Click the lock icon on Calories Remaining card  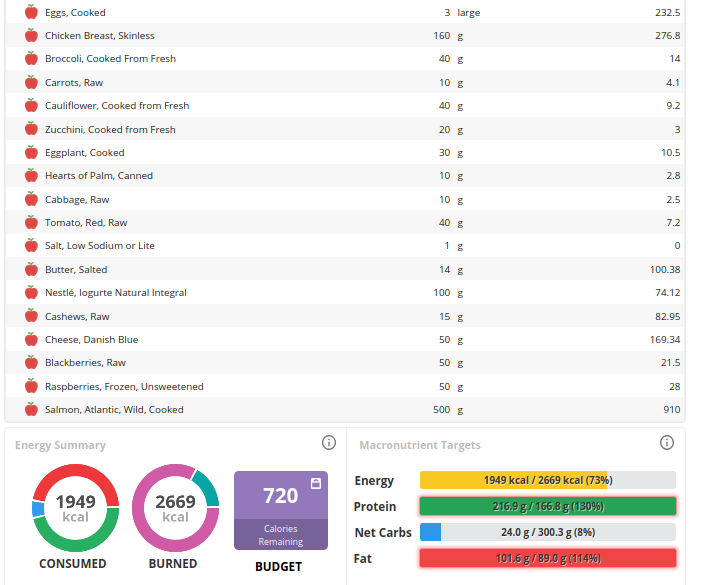tap(316, 483)
